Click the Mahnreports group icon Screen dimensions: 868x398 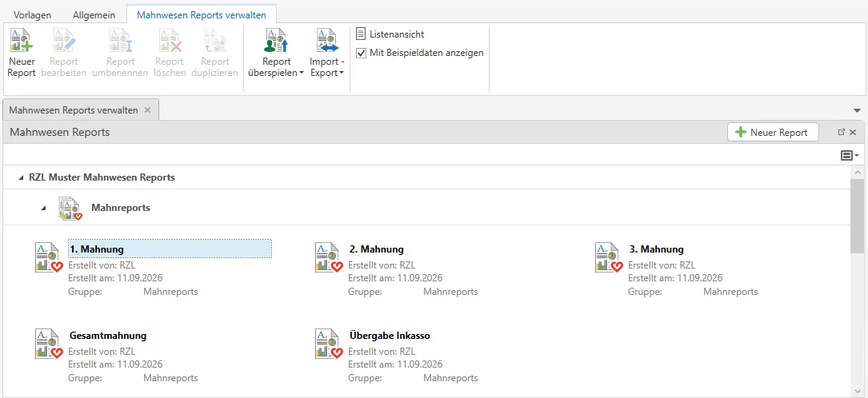point(70,209)
